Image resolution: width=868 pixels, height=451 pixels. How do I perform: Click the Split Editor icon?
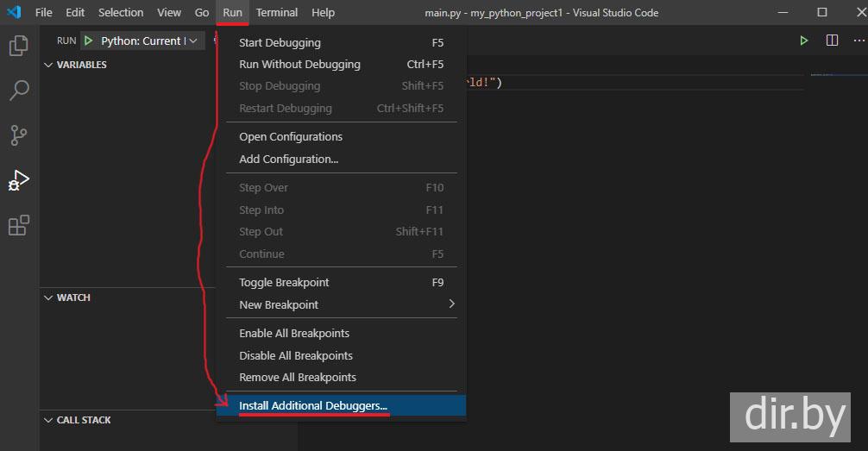(832, 41)
